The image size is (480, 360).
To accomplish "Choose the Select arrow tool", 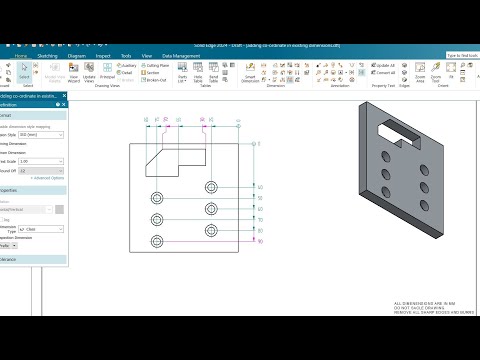I will pyautogui.click(x=24, y=71).
